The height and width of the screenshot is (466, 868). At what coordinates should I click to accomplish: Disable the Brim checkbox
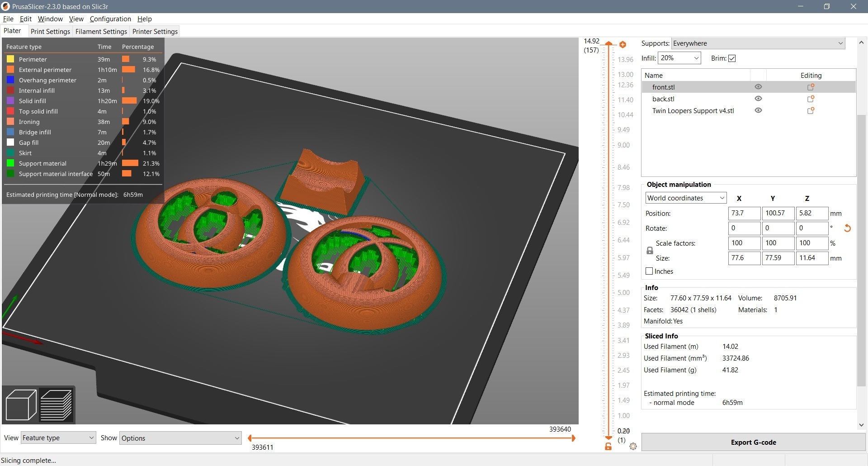point(732,58)
